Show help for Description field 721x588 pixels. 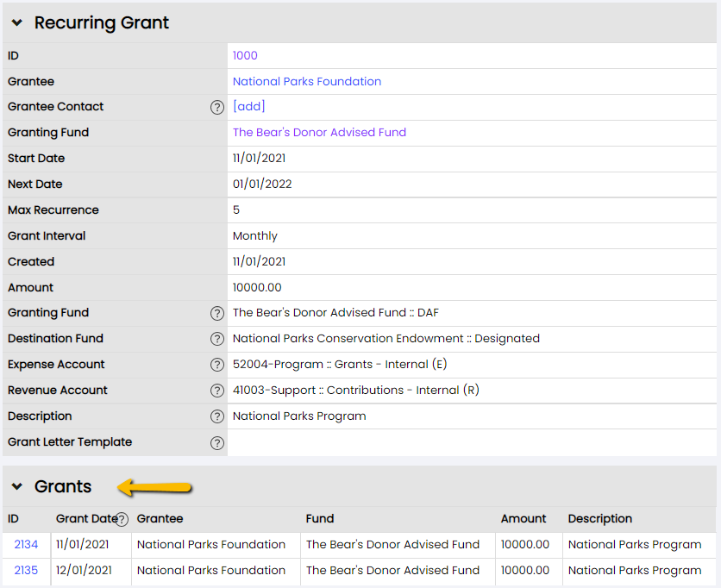point(217,416)
